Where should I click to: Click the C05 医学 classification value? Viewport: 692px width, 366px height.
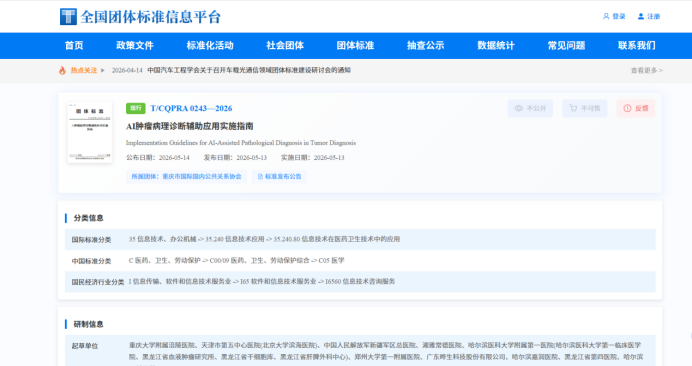click(x=331, y=260)
